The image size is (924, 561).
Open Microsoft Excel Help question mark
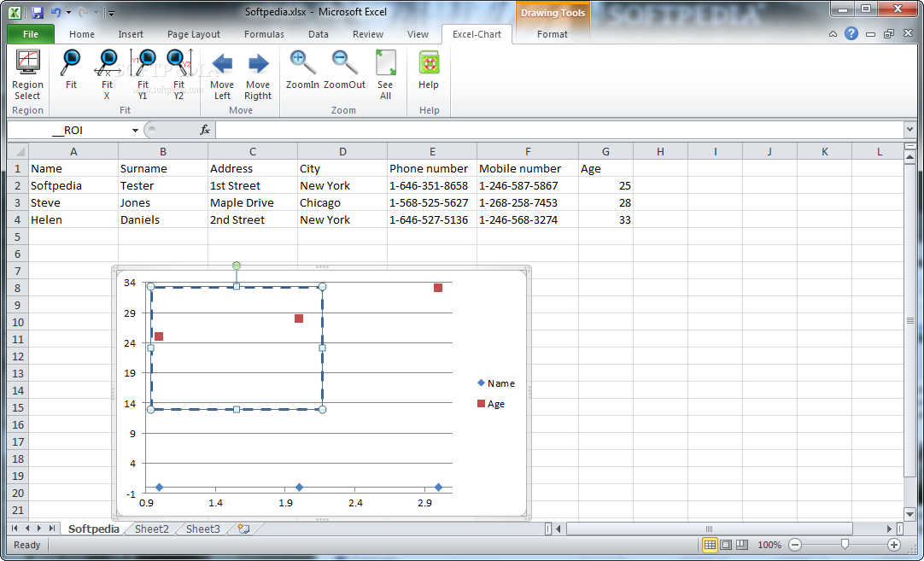pyautogui.click(x=851, y=33)
